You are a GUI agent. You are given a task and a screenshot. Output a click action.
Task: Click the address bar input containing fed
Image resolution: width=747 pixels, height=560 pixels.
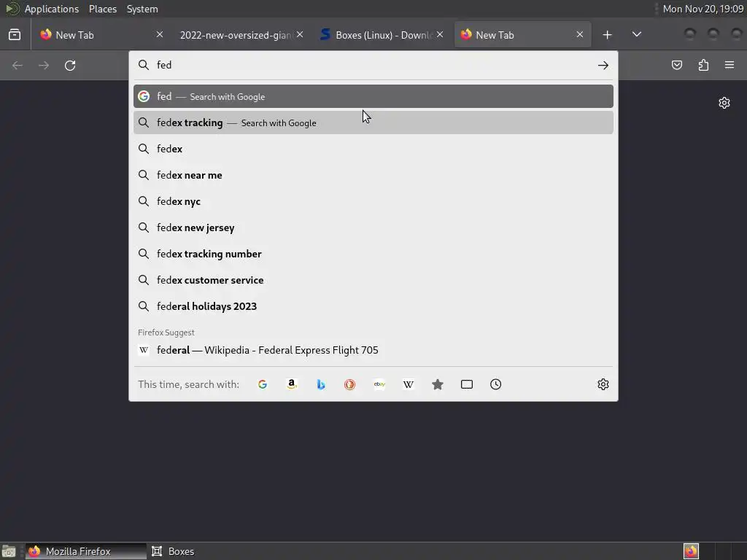pos(374,65)
